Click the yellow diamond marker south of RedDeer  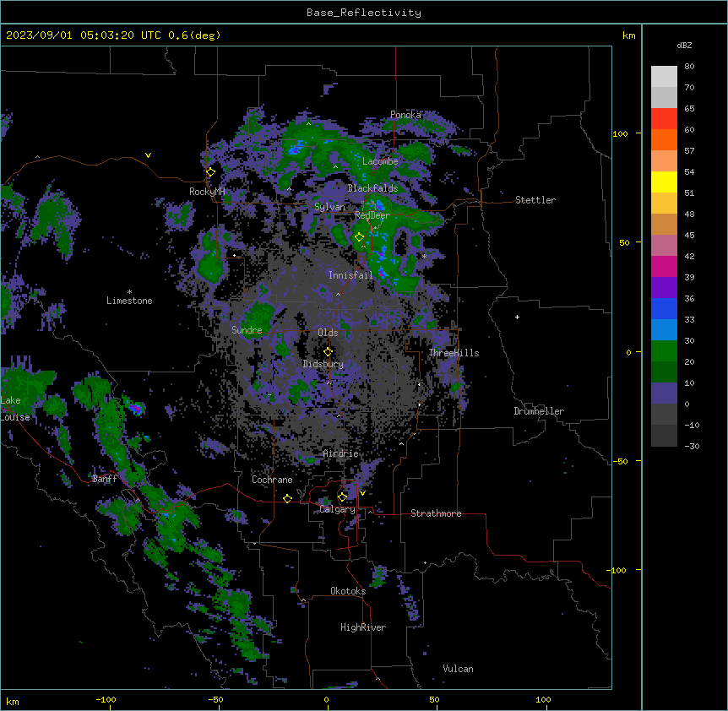(x=359, y=237)
